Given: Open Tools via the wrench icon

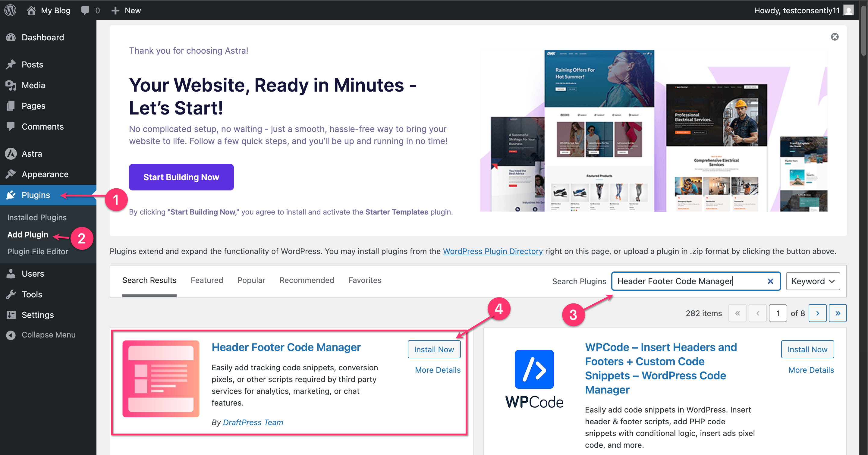Looking at the screenshot, I should coord(11,294).
